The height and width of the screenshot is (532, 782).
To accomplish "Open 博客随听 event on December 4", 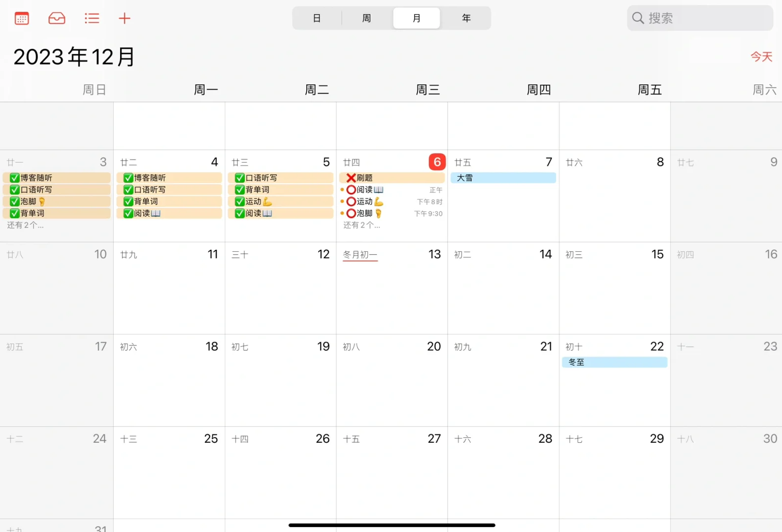I will coord(169,178).
